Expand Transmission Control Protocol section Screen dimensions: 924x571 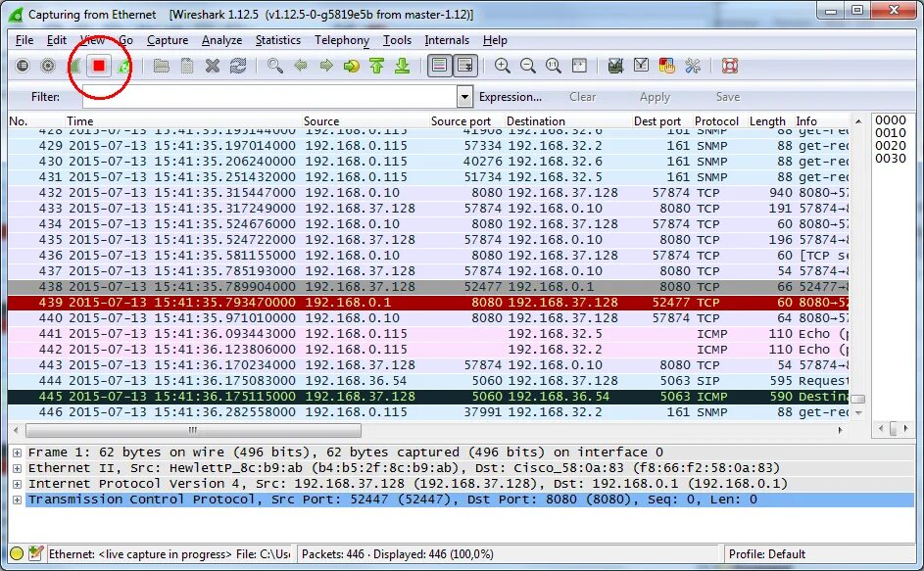coord(17,500)
